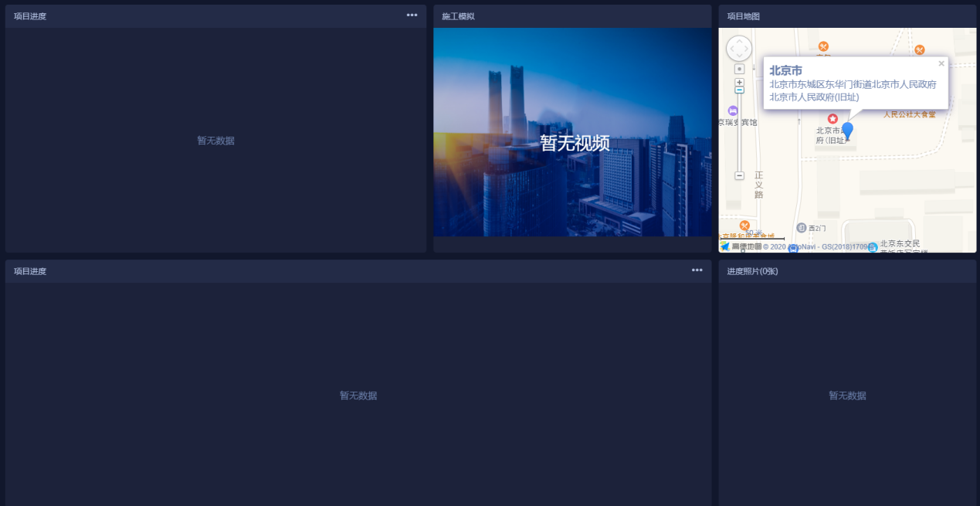The image size is (980, 506).
Task: Click the 项目地图 panel title
Action: pos(744,16)
